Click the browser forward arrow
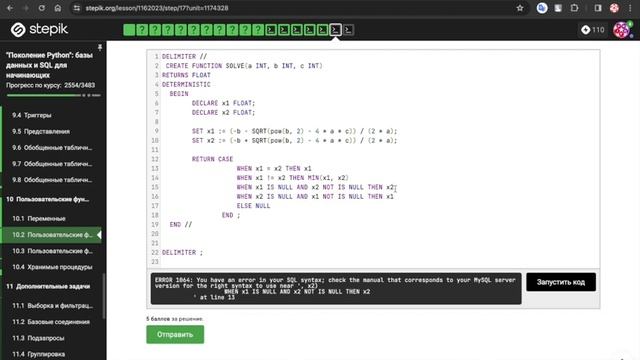The width and height of the screenshot is (640, 360). pos(25,8)
